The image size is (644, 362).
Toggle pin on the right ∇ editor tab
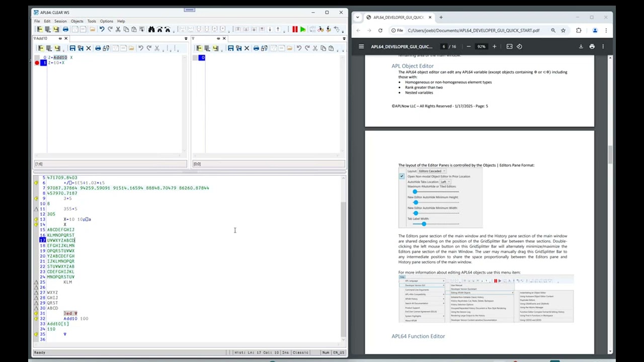pyautogui.click(x=218, y=38)
